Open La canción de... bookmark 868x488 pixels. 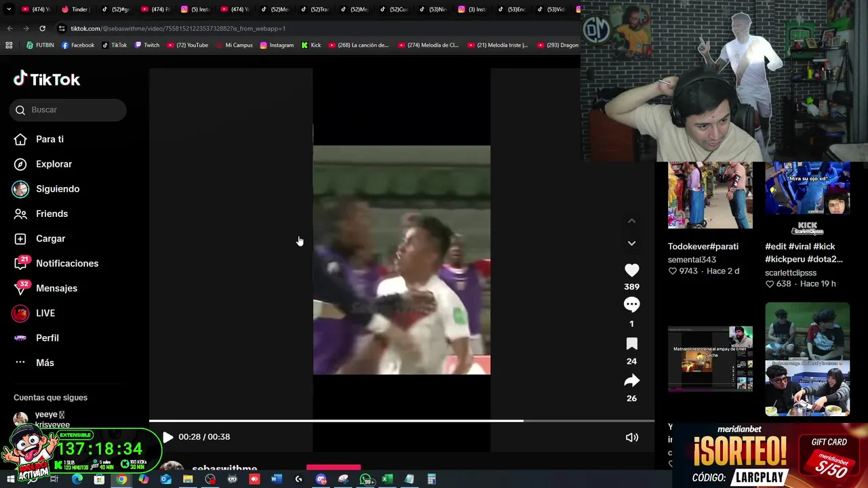[359, 45]
